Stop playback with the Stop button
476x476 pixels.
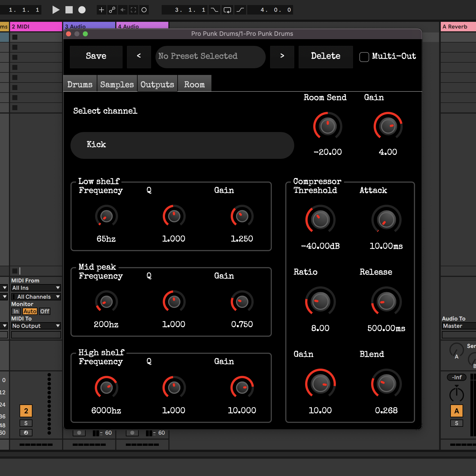[69, 10]
